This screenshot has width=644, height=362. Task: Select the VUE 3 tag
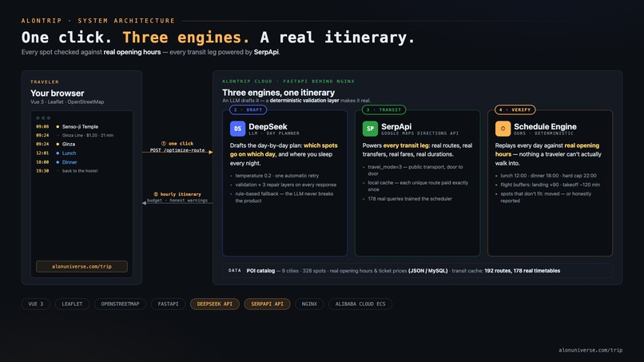pyautogui.click(x=36, y=304)
